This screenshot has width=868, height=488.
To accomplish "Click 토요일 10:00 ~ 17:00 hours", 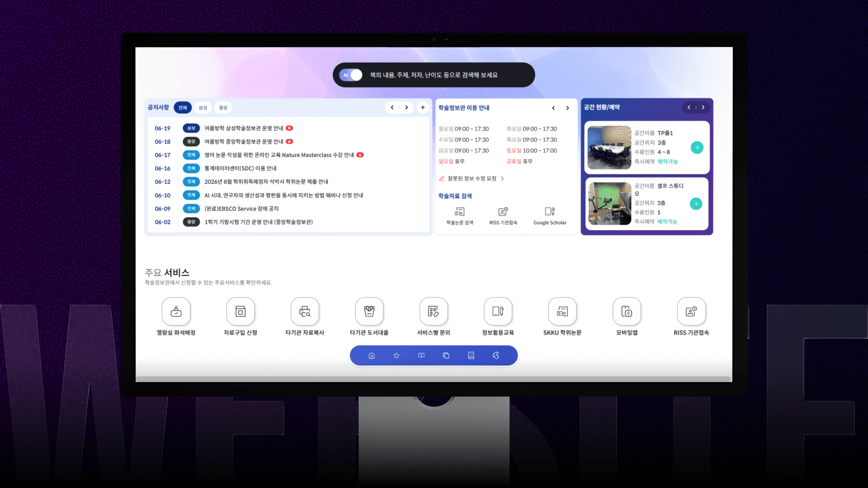I will click(x=532, y=150).
